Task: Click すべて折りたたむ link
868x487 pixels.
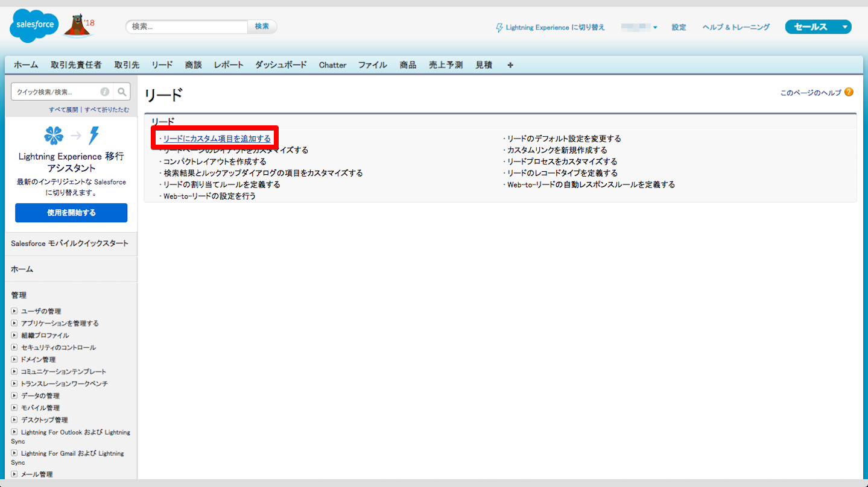Action: point(107,110)
